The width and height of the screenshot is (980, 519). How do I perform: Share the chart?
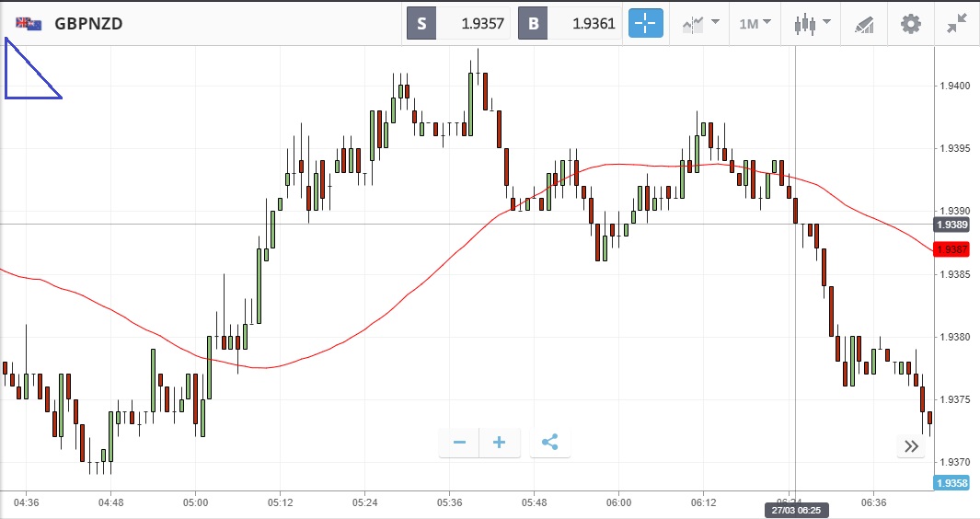click(x=549, y=443)
